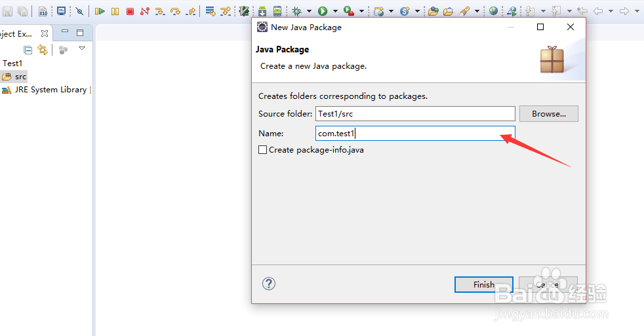This screenshot has width=644, height=336.
Task: Click Collapse All in Project Explorer
Action: (28, 50)
